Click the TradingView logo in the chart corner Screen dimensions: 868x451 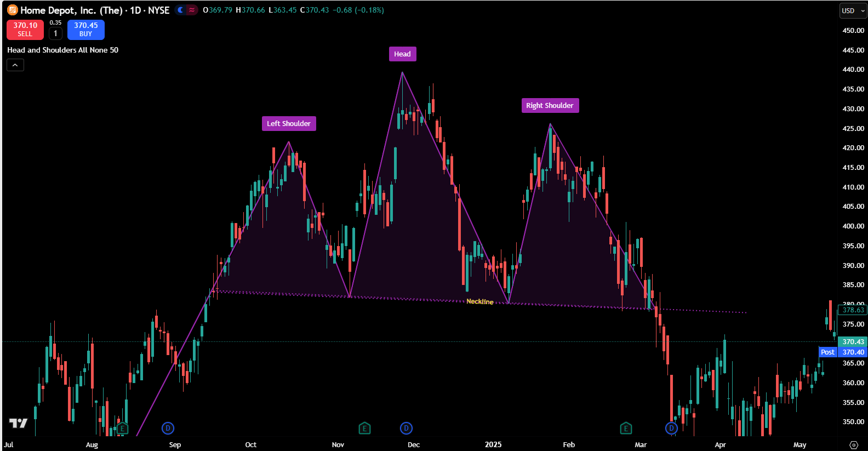pyautogui.click(x=18, y=423)
